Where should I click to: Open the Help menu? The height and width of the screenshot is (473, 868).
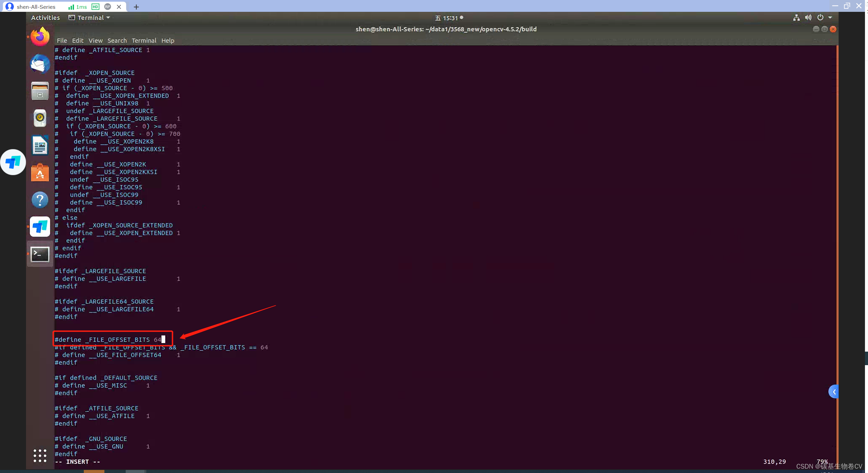tap(168, 40)
